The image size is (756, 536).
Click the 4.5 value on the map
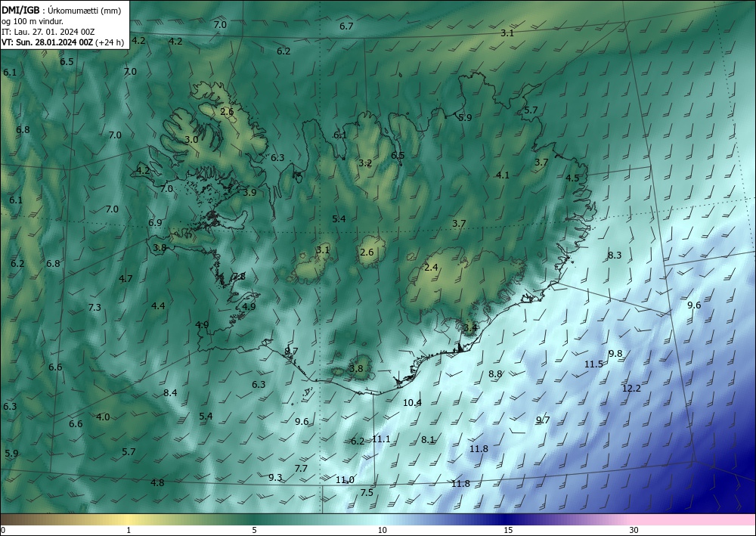pyautogui.click(x=572, y=178)
